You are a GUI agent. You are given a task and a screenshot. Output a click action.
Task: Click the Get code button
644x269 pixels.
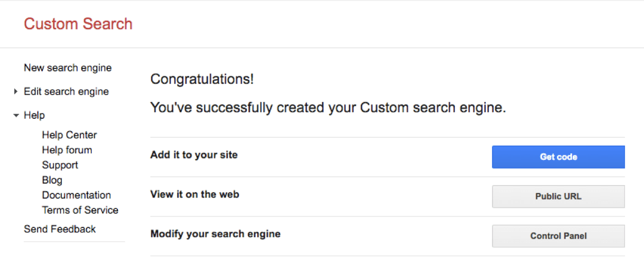(558, 157)
